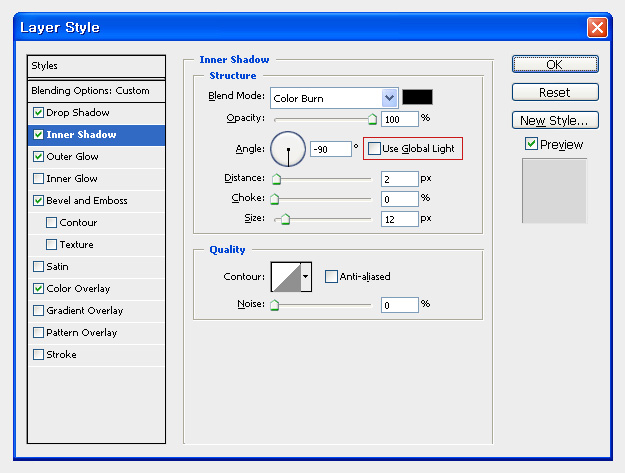The height and width of the screenshot is (473, 625).
Task: Click the black shadow color swatch
Action: coord(417,97)
